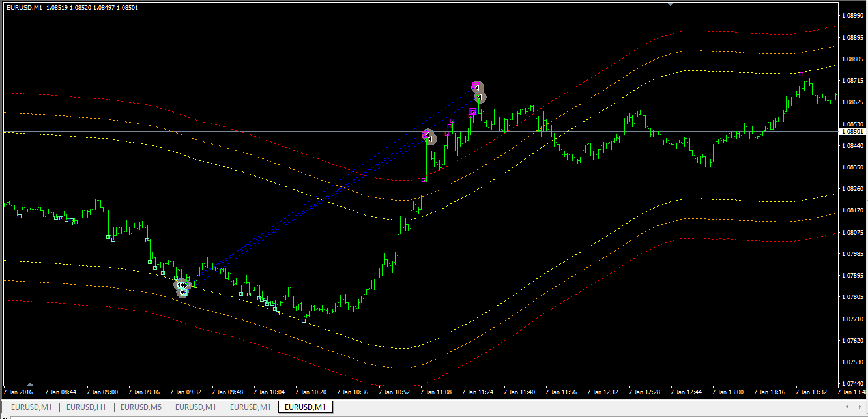The height and width of the screenshot is (419, 868).
Task: Click the 1.08895 price scale label
Action: click(852, 37)
